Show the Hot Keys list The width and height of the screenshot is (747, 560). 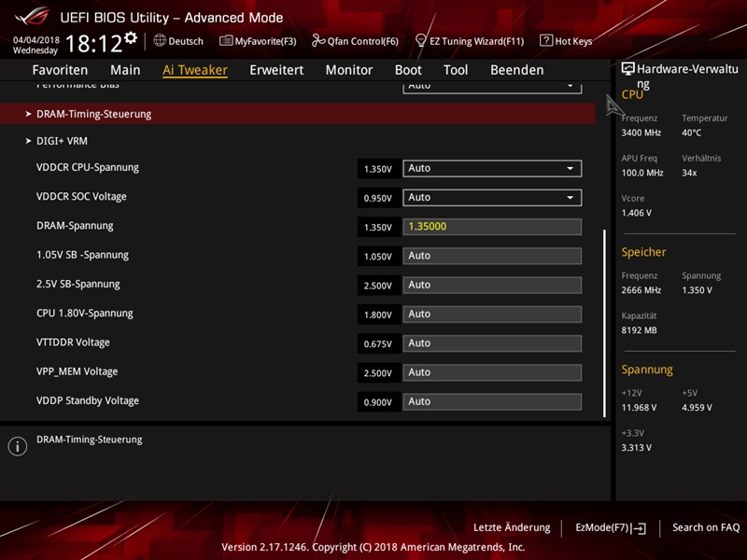(566, 41)
